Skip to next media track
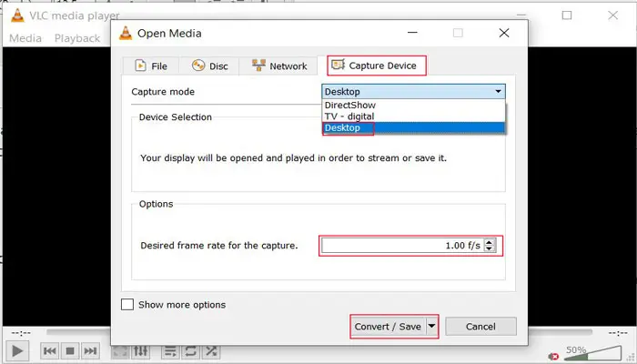637x364 pixels. (90, 350)
